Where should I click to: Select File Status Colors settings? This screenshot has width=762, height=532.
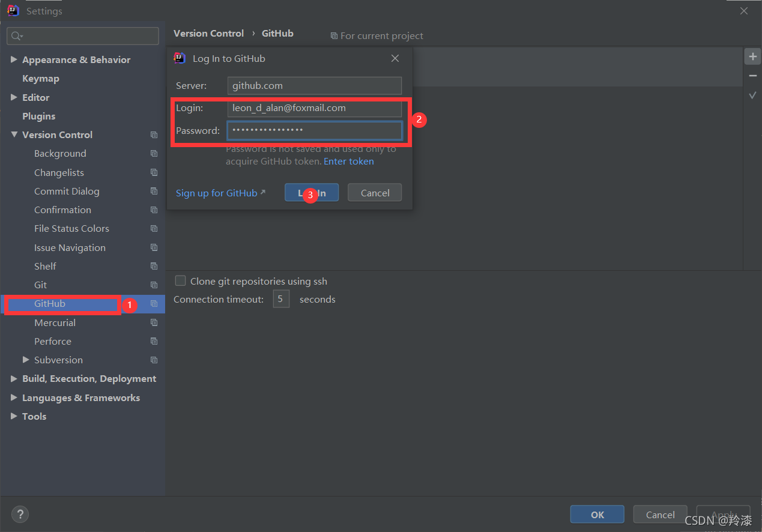[x=71, y=229]
